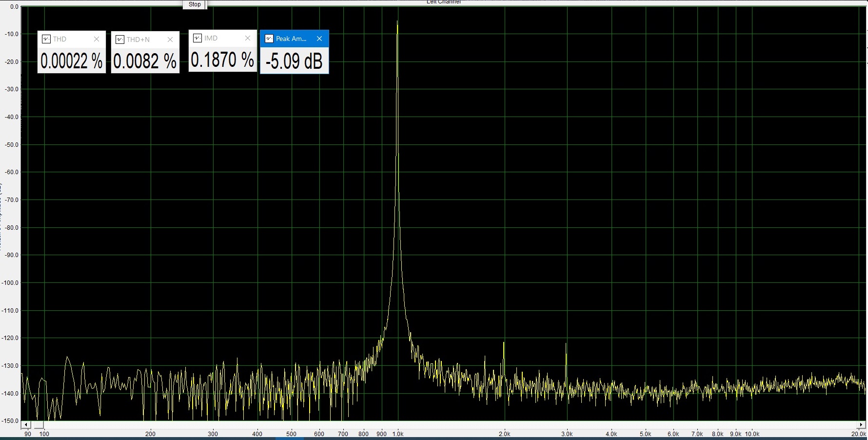This screenshot has height=440, width=868.
Task: Click the THD value 0.00022 %
Action: tap(72, 61)
